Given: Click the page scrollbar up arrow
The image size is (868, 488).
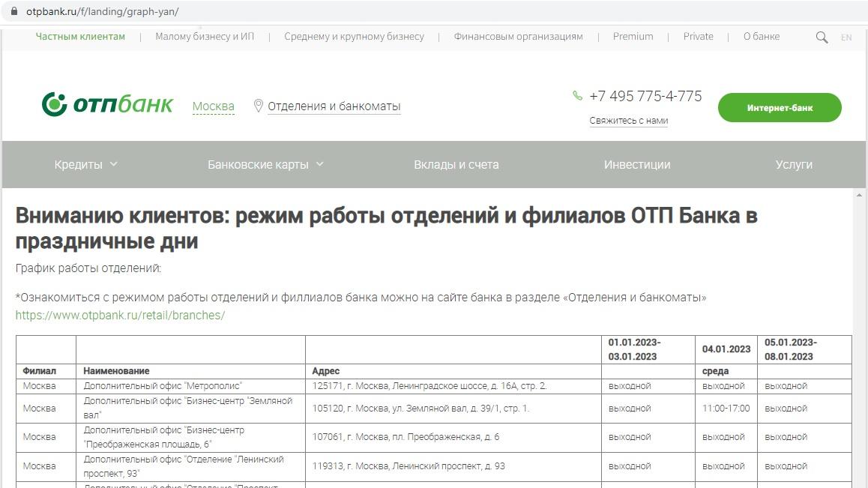Looking at the screenshot, I should tap(859, 195).
